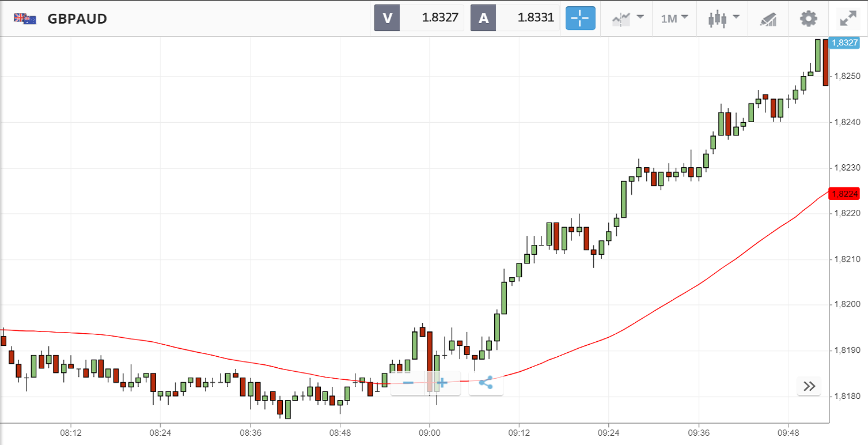This screenshot has height=445, width=868.
Task: Select the drawing tools pencil icon
Action: point(768,18)
